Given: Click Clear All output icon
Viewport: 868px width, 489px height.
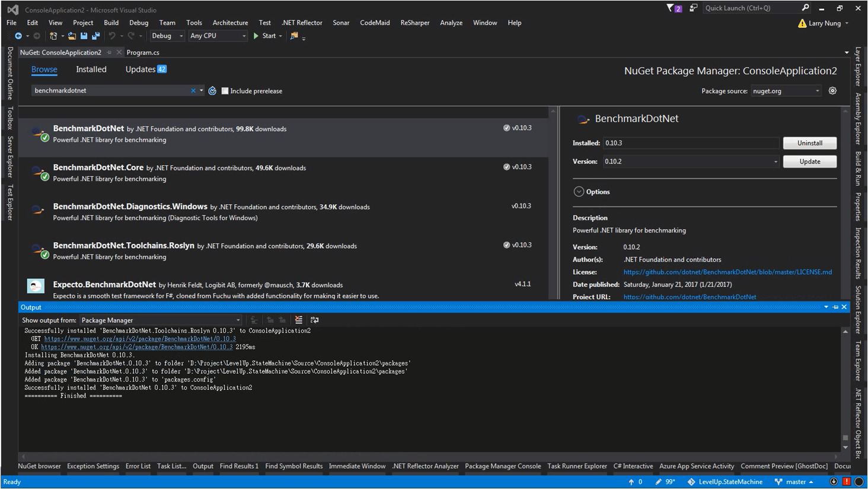Looking at the screenshot, I should click(299, 320).
